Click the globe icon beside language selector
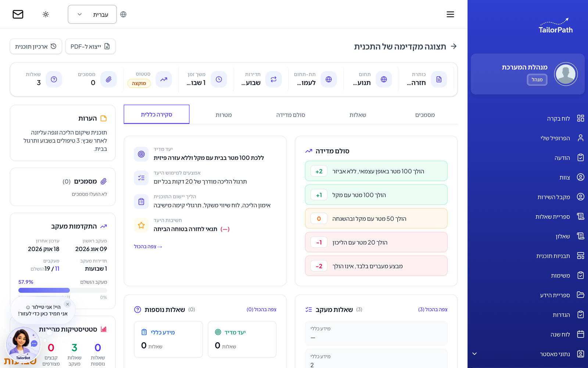 coord(123,14)
